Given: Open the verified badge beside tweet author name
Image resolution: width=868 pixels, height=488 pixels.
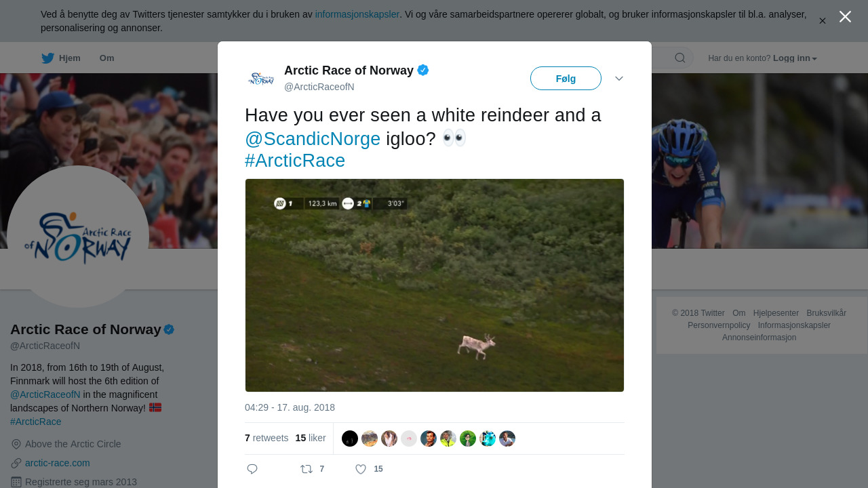Looking at the screenshot, I should click(x=423, y=70).
